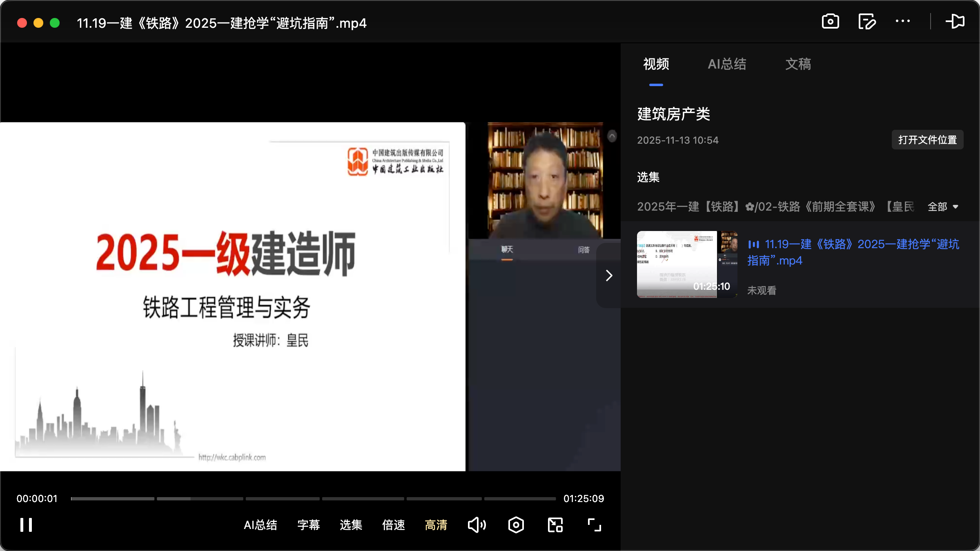The image size is (980, 551).
Task: Open the 全部 episode filter dropdown
Action: 942,207
